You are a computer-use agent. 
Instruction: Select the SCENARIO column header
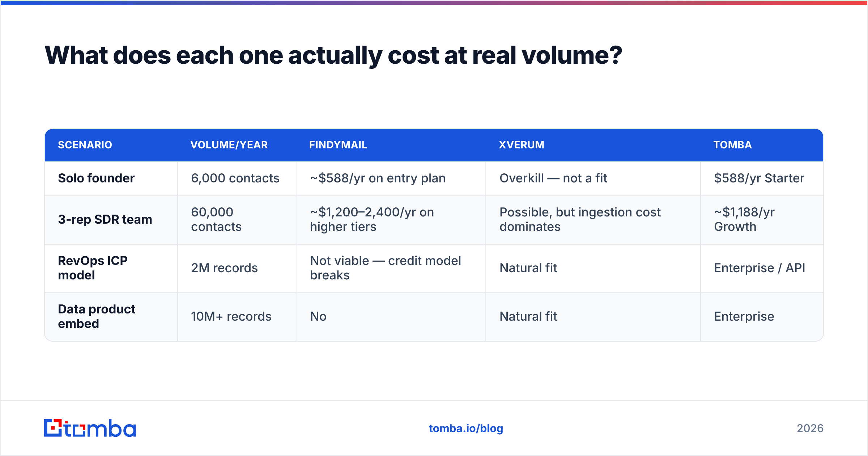click(85, 145)
